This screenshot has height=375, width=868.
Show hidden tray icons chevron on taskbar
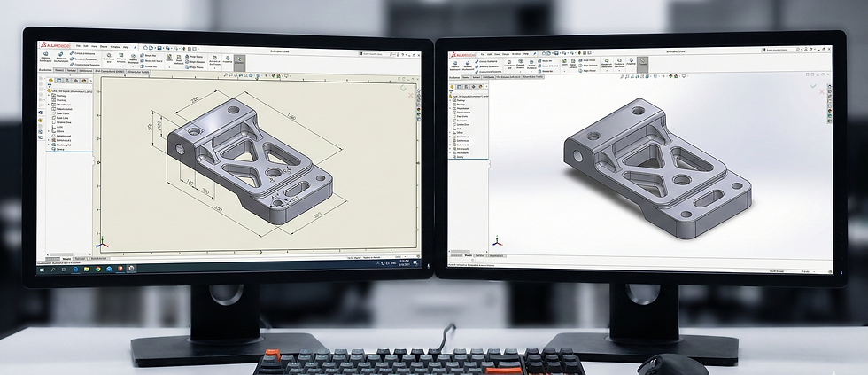pos(377,263)
